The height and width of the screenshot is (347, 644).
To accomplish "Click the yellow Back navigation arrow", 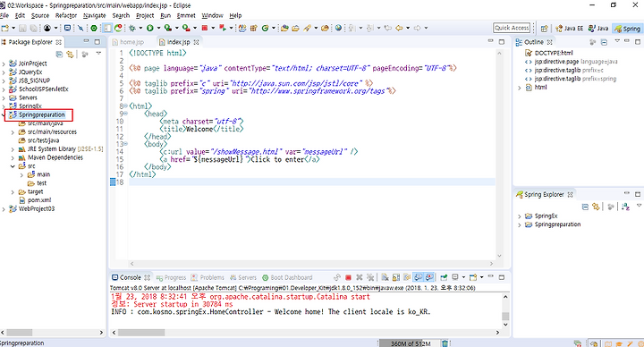I will [399, 28].
